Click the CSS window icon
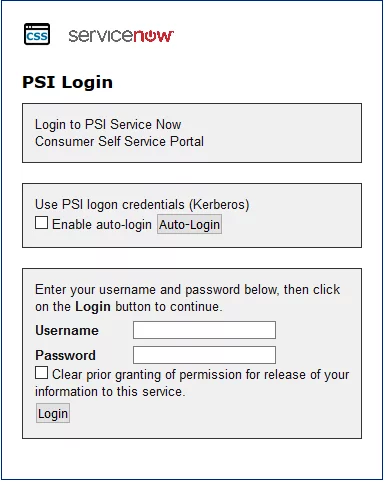Viewport: 386px width, 482px height. tap(37, 34)
